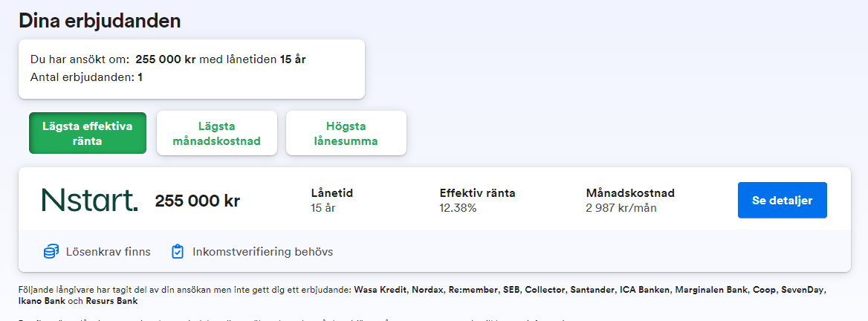
Task: Click the Effektiv ränta 12.38% value
Action: [x=458, y=208]
